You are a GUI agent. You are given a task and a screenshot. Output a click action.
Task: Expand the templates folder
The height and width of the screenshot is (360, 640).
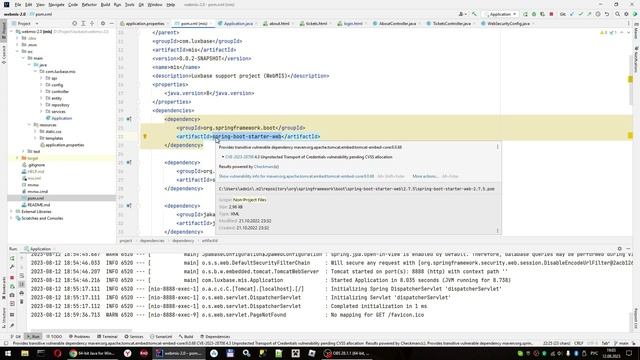(36, 138)
